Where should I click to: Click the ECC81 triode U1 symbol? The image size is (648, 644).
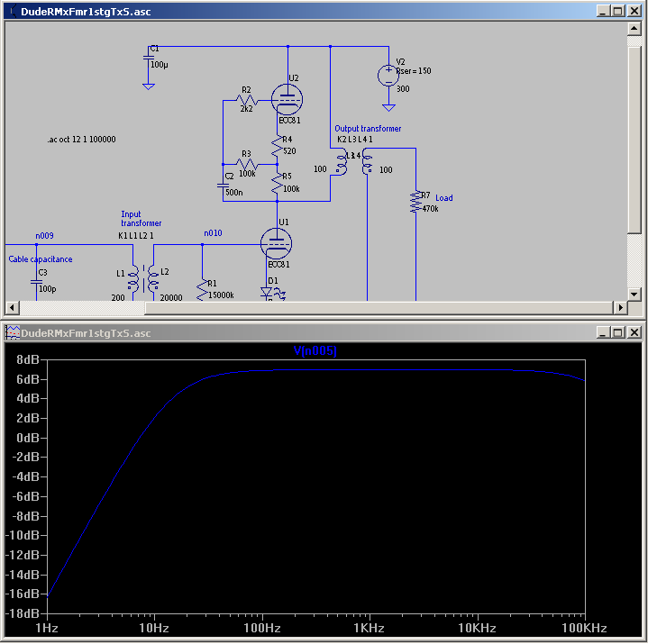(276, 244)
